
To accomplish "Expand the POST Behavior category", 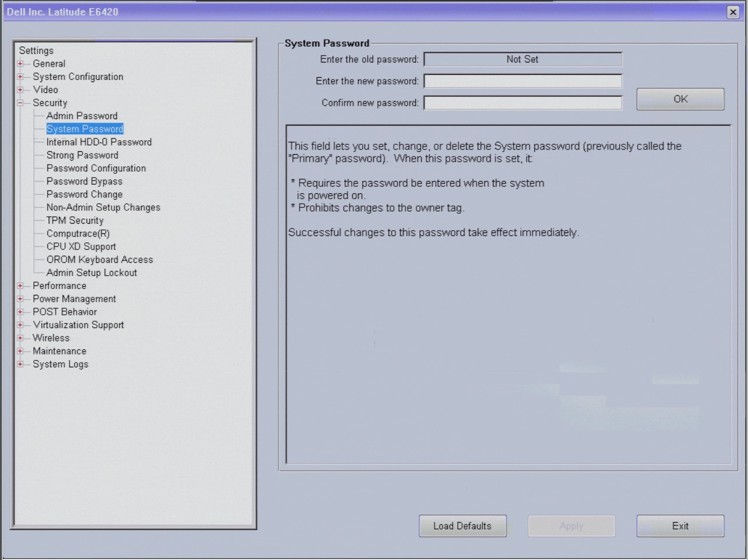I will pos(22,311).
